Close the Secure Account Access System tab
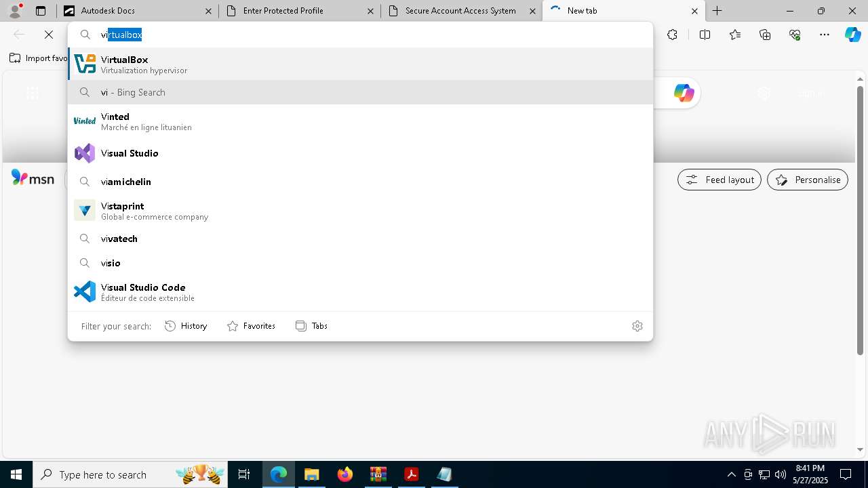 [532, 11]
